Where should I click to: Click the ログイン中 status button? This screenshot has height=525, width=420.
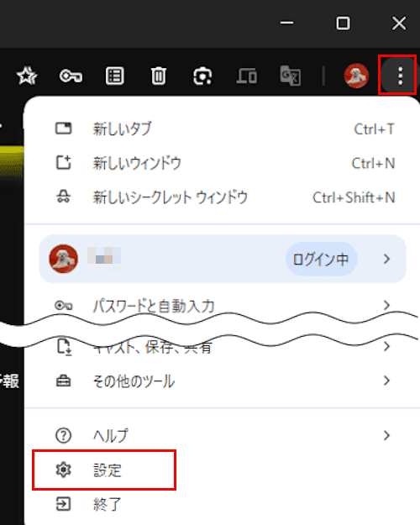(321, 260)
